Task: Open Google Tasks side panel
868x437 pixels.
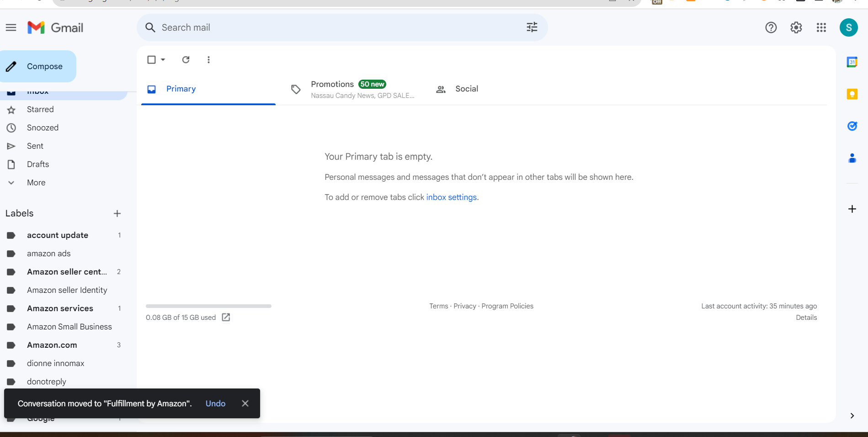Action: pos(852,126)
